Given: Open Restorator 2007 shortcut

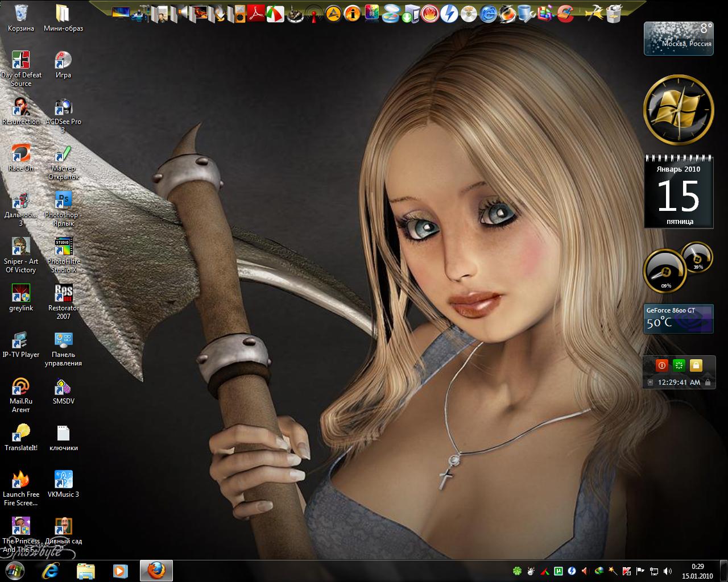Looking at the screenshot, I should click(63, 302).
